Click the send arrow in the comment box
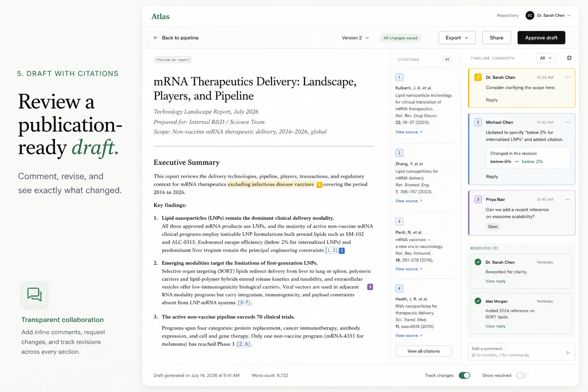 pos(568,353)
